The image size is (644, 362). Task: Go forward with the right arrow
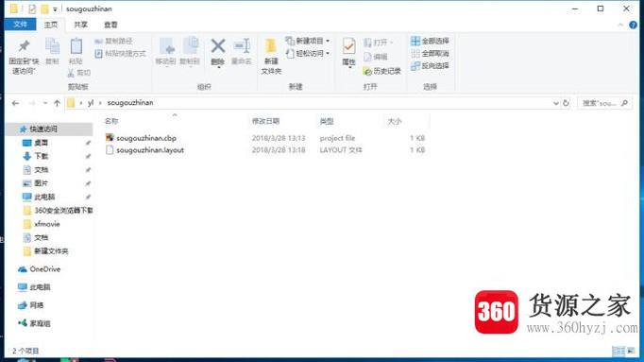(31, 103)
